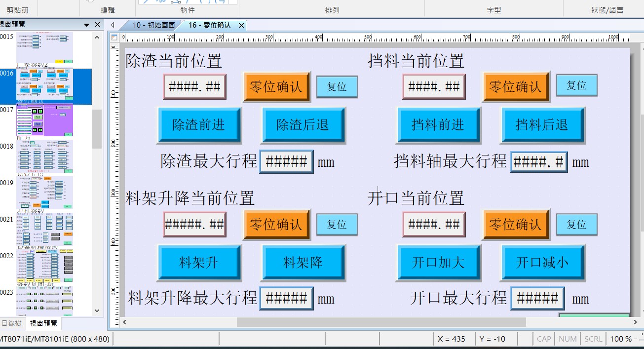Select the 挡料轴最大行程 numeric field
644x349 pixels.
pos(537,161)
